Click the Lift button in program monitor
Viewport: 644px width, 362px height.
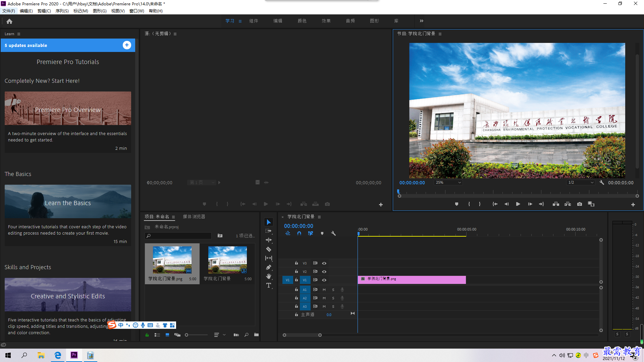[556, 204]
